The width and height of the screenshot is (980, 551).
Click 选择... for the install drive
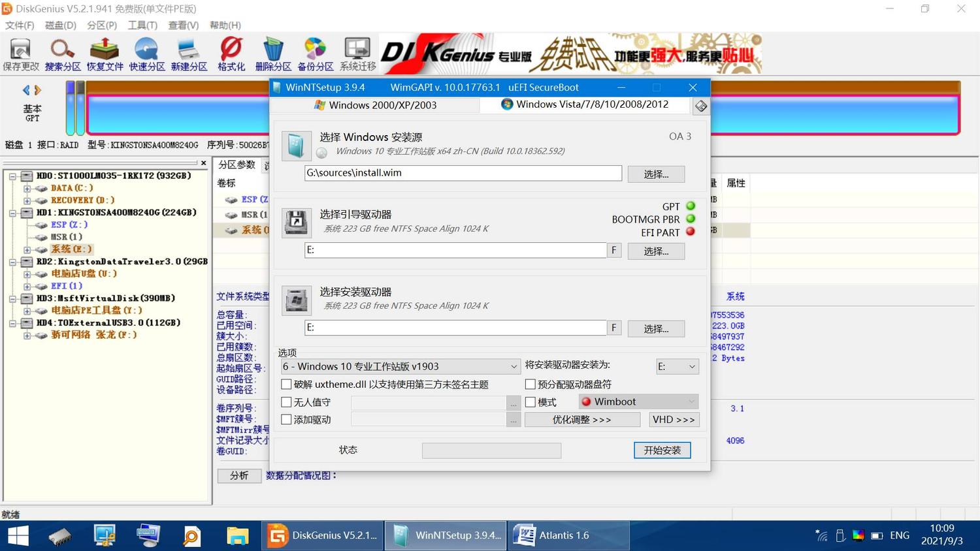click(x=656, y=328)
